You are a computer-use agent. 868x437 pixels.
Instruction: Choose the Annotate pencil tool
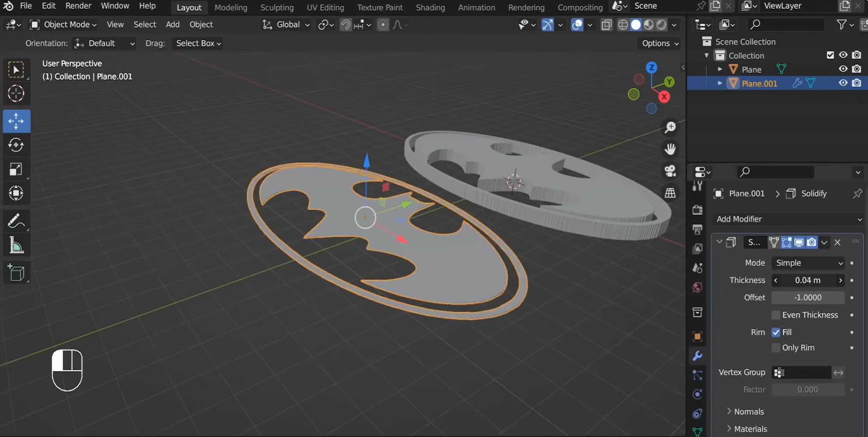(16, 221)
